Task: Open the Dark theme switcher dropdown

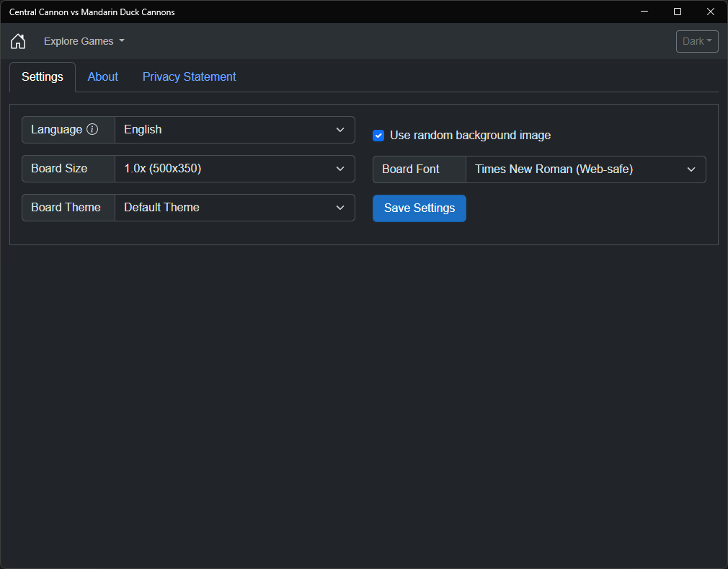Action: [697, 41]
